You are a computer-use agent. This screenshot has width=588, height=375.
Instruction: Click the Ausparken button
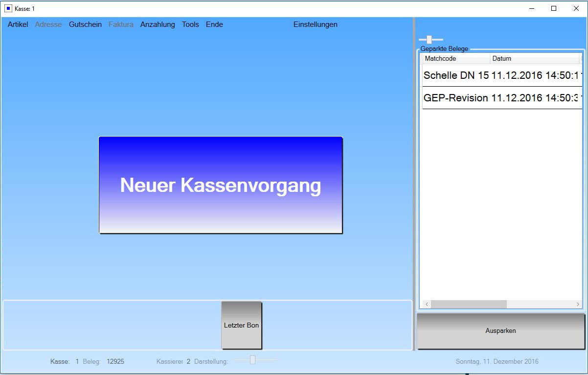pos(500,331)
